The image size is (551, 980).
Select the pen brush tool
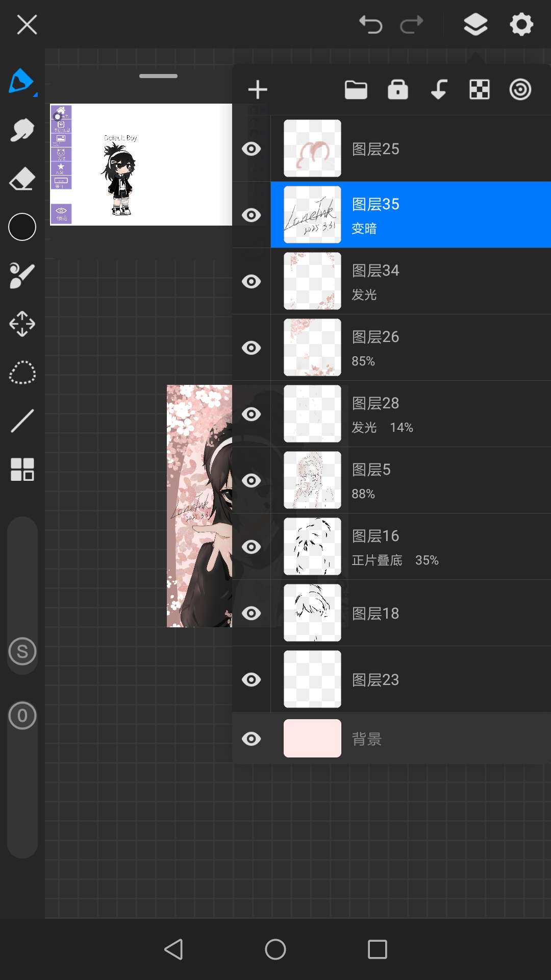(21, 82)
